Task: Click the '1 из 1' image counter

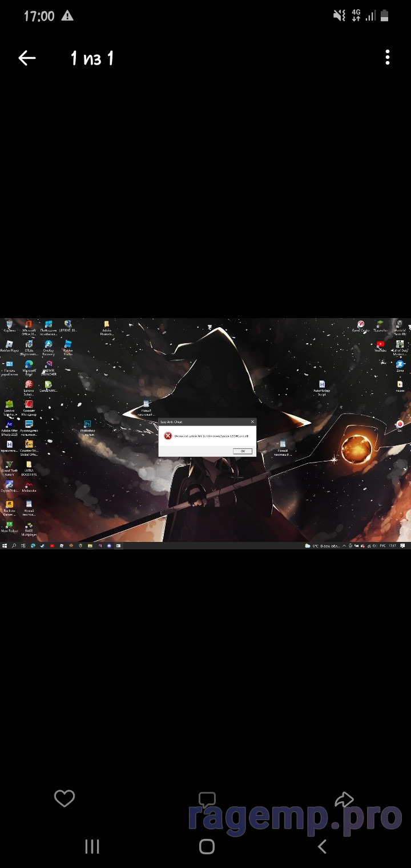Action: click(92, 58)
